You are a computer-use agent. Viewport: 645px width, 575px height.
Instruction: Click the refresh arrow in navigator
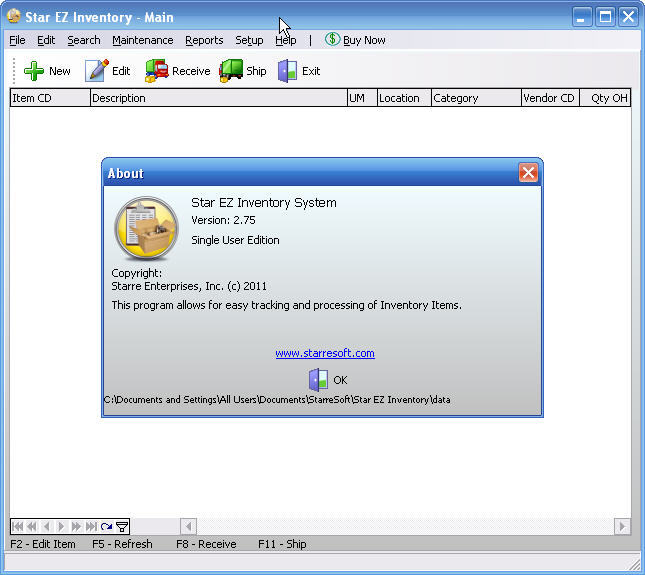point(106,526)
